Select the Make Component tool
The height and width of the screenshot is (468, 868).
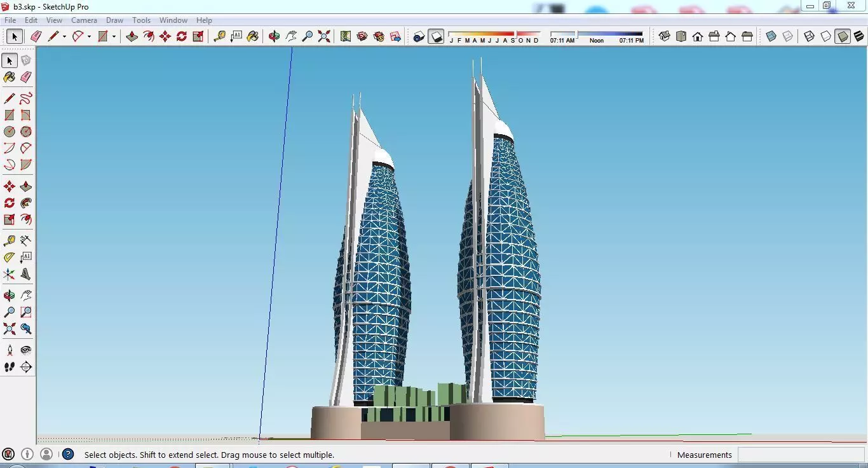coord(25,60)
